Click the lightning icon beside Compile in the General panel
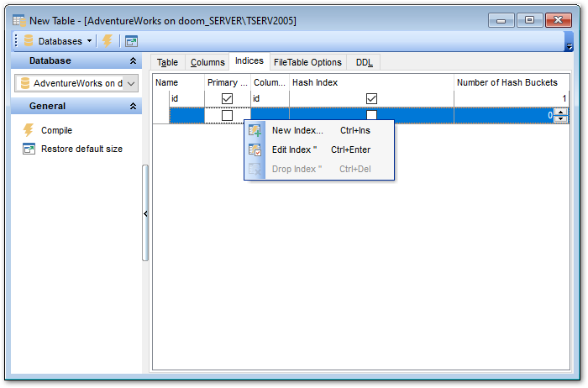This screenshot has width=588, height=388. click(x=28, y=130)
